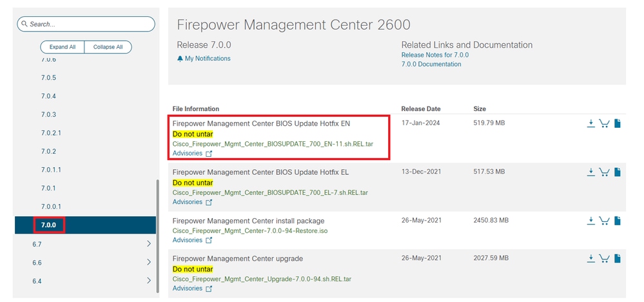The height and width of the screenshot is (302, 644).
Task: Download the BIOS Update Hotfix EN file
Action: click(x=590, y=123)
